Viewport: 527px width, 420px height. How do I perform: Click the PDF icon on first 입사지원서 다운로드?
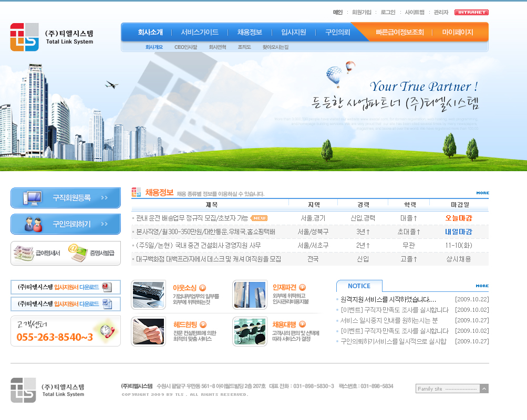tap(107, 287)
